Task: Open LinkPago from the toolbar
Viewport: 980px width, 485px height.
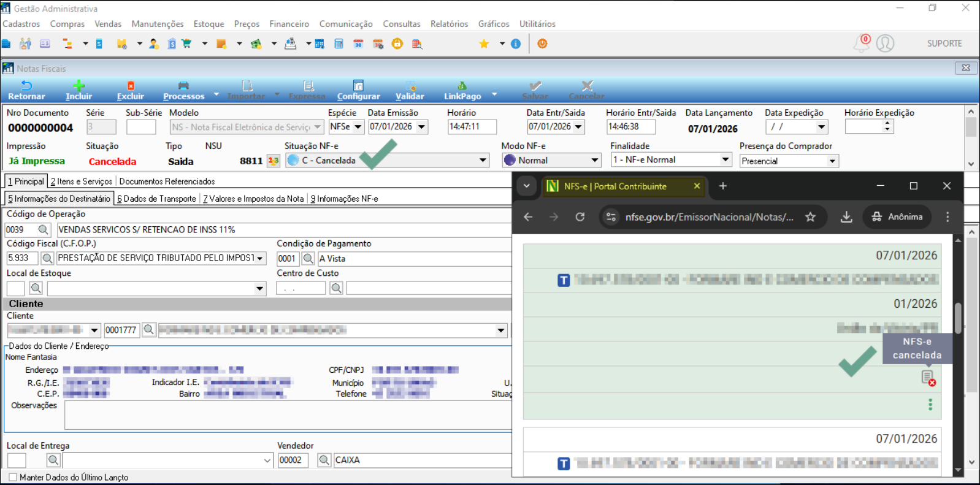Action: (462, 90)
